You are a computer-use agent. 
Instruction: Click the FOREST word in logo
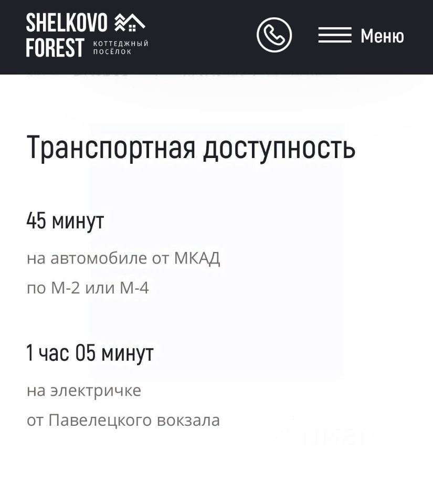(55, 48)
